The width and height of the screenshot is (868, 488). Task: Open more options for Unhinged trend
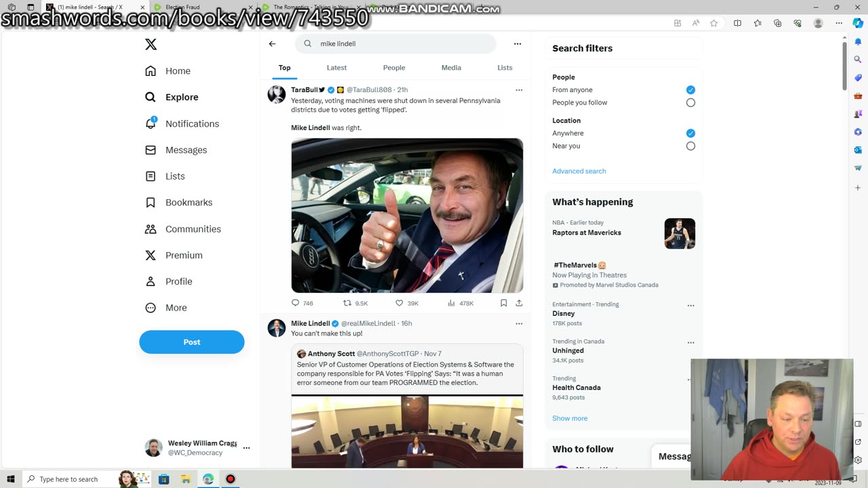coord(691,342)
